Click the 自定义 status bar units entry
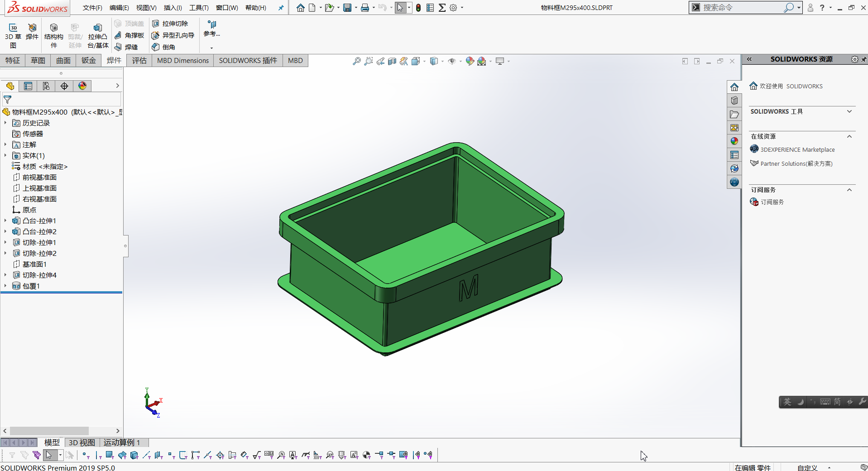868x471 pixels. click(807, 467)
